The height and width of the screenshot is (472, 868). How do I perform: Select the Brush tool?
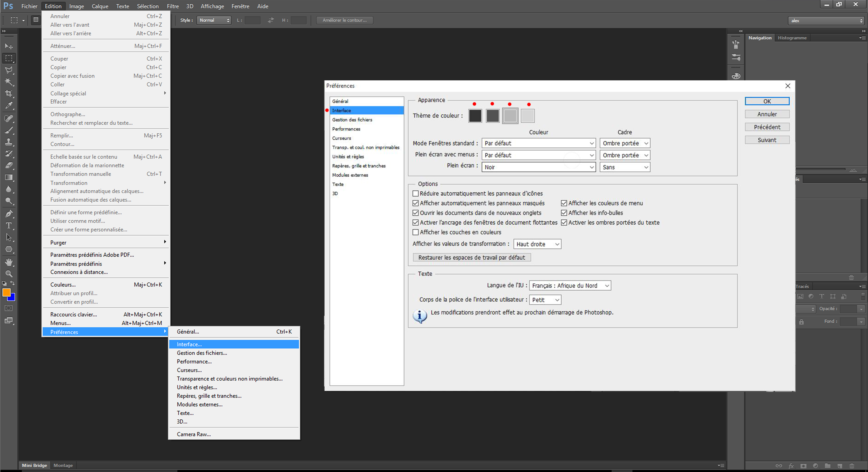[9, 130]
